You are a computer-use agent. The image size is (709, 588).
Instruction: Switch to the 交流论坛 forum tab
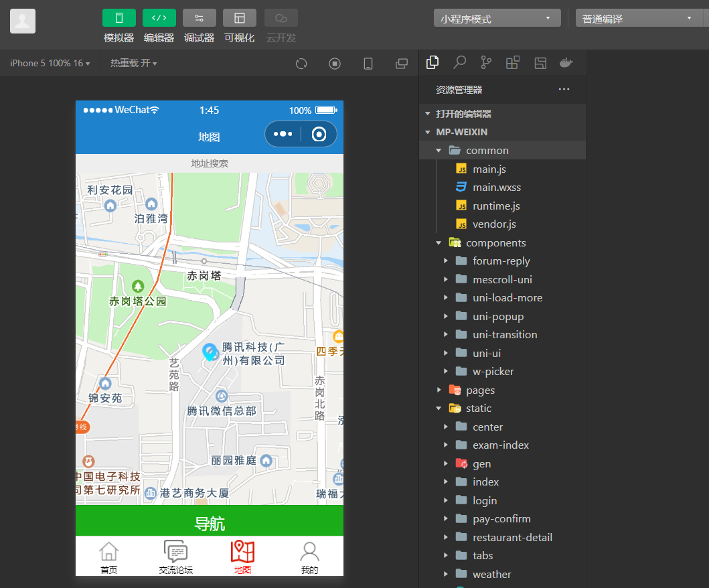pos(176,557)
